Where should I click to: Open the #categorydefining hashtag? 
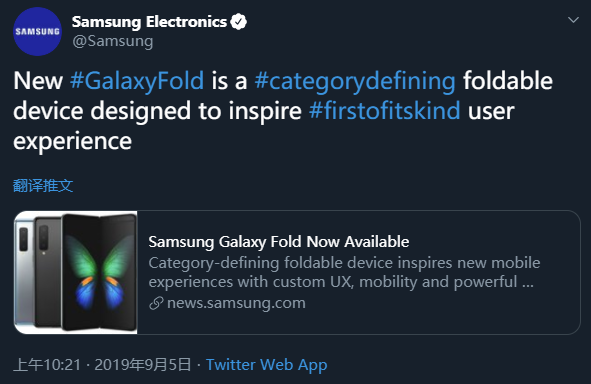pos(355,82)
